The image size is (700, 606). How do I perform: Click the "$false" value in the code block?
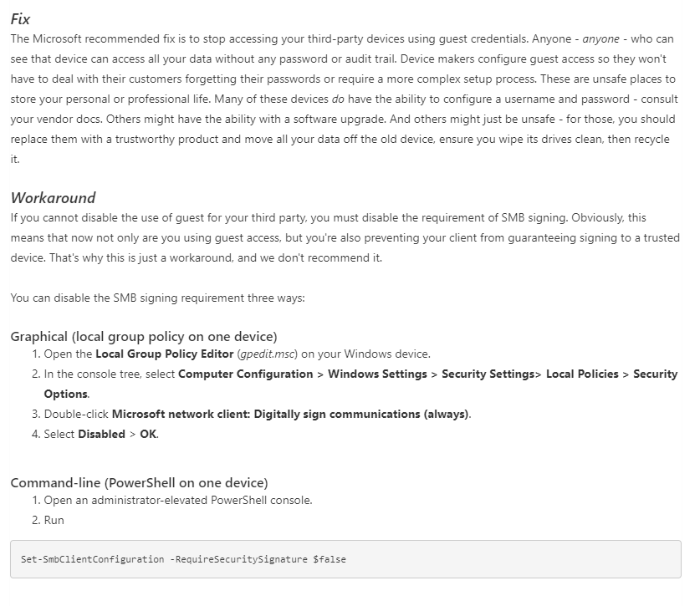coord(330,558)
